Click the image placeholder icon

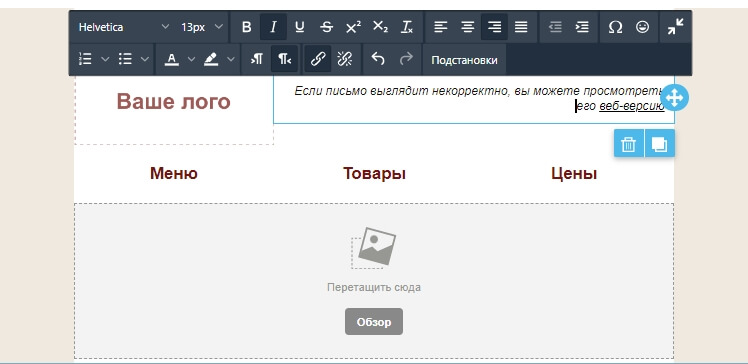pos(374,248)
